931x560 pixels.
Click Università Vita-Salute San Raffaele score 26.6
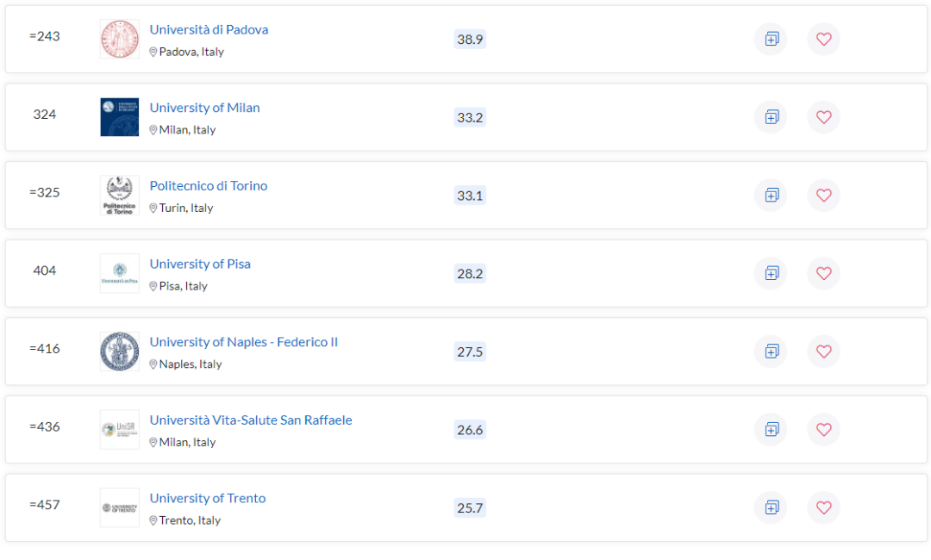point(470,429)
